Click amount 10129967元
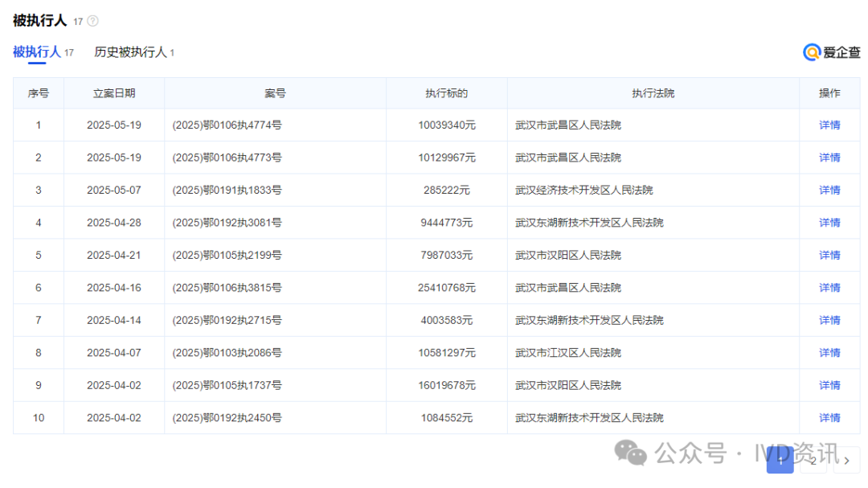This screenshot has width=868, height=488. (447, 158)
